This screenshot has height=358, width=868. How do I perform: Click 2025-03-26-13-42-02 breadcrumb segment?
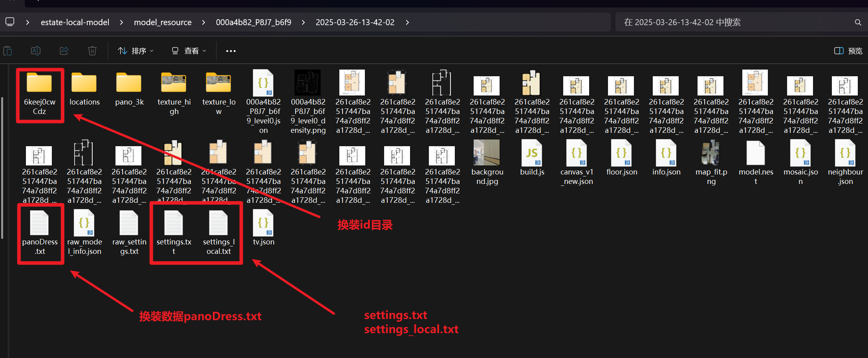point(355,22)
